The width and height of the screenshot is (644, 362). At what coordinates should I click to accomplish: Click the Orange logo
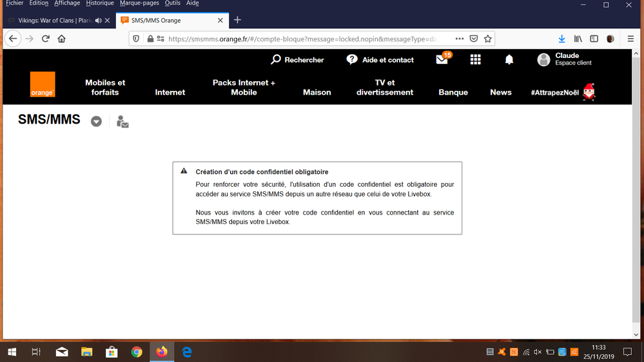(43, 84)
